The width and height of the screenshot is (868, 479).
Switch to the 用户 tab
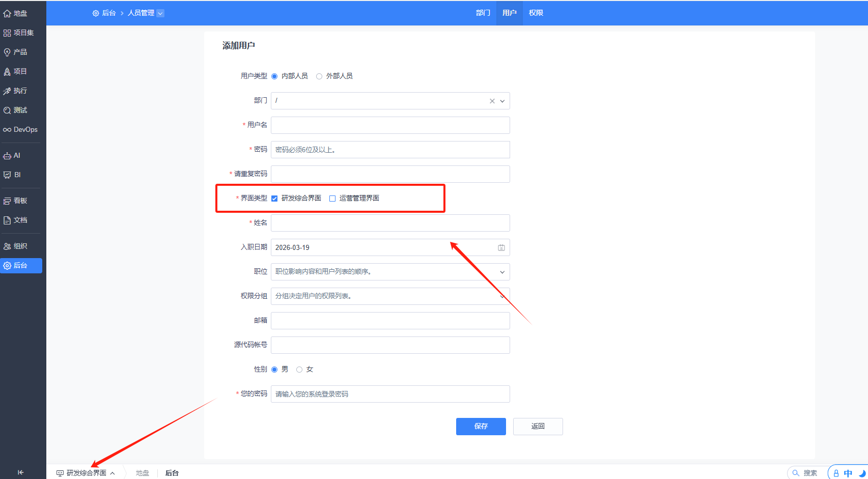point(510,13)
